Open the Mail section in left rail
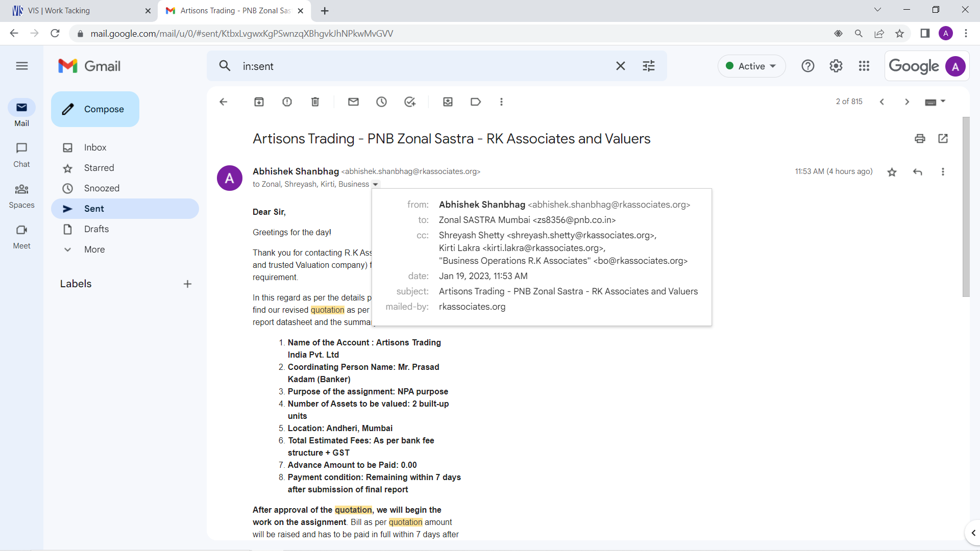This screenshot has width=980, height=551. pyautogui.click(x=21, y=113)
